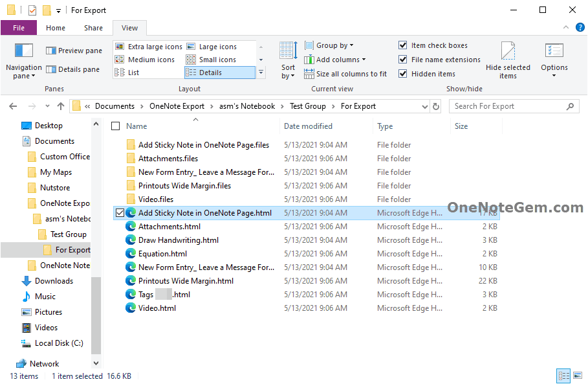Screen dimensions: 588x384
Task: Show the Details pane
Action: pyautogui.click(x=73, y=69)
